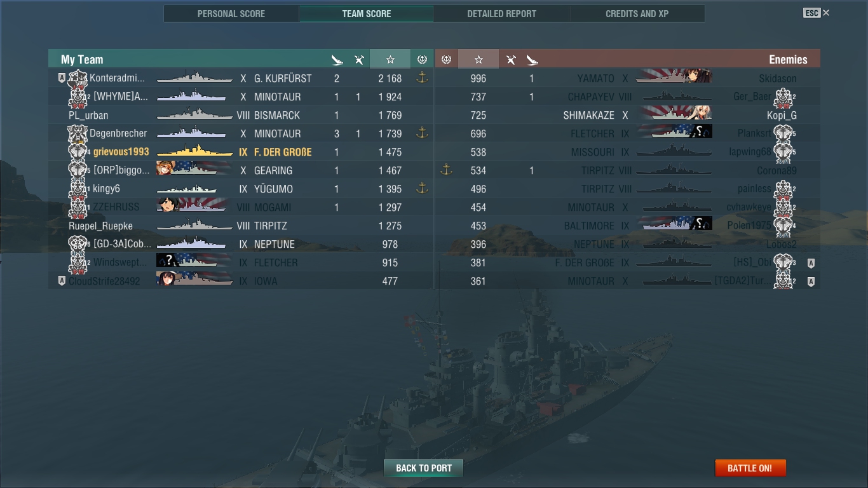Open the Detailed Report tab
Screen dimensions: 868x488
pyautogui.click(x=501, y=13)
